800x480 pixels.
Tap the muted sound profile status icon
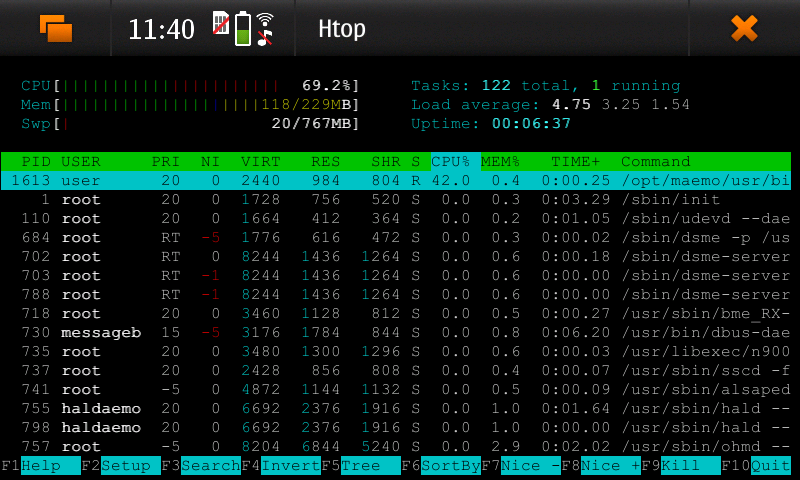pos(264,38)
